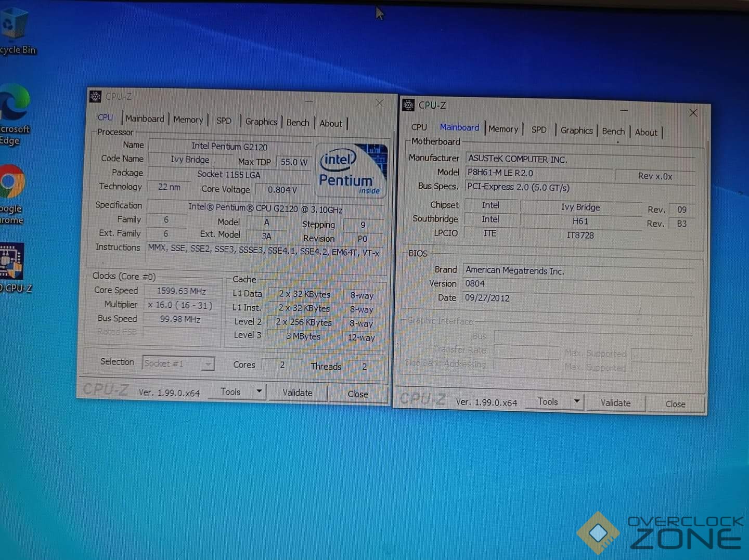Open SPD tab in left CPU-Z window
The width and height of the screenshot is (749, 560).
click(224, 121)
